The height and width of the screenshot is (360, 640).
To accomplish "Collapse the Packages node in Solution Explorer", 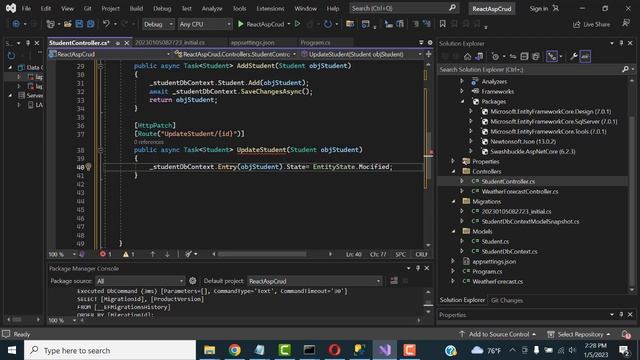I will [462, 102].
